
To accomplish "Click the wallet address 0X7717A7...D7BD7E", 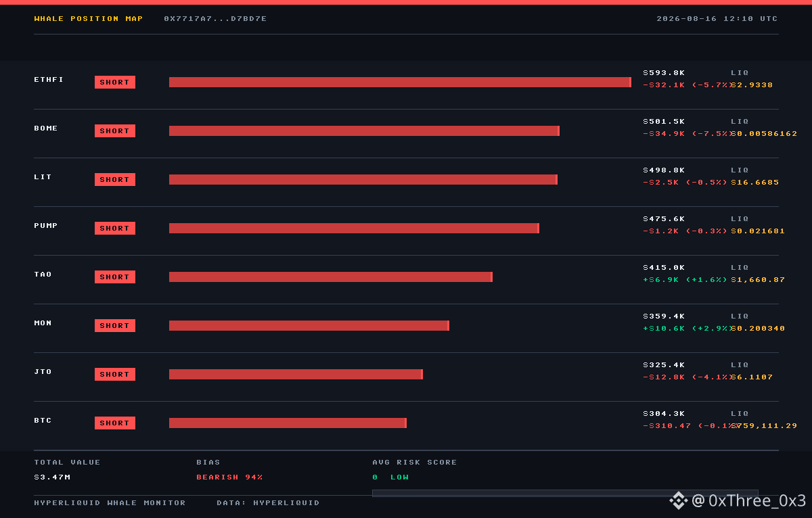I will (x=215, y=19).
